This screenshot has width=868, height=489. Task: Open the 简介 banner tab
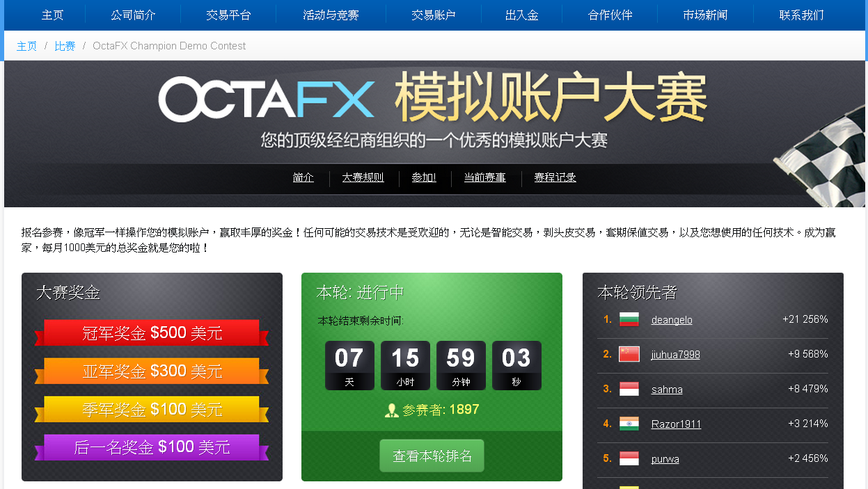coord(303,177)
